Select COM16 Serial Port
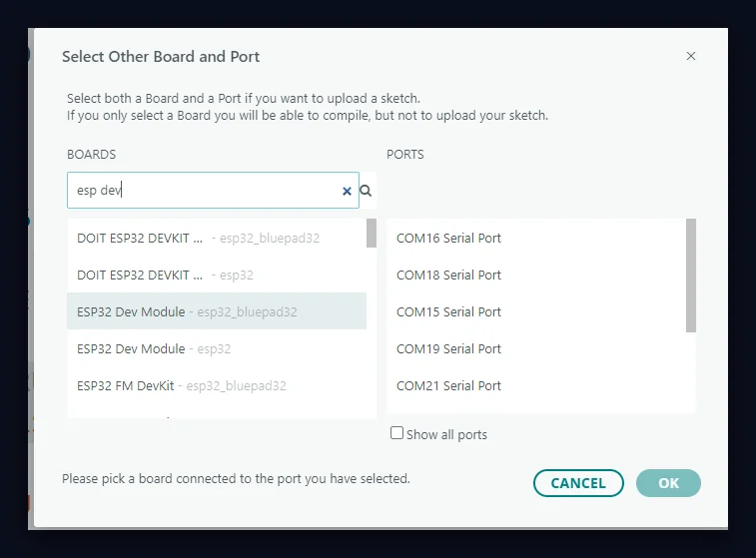 tap(536, 238)
